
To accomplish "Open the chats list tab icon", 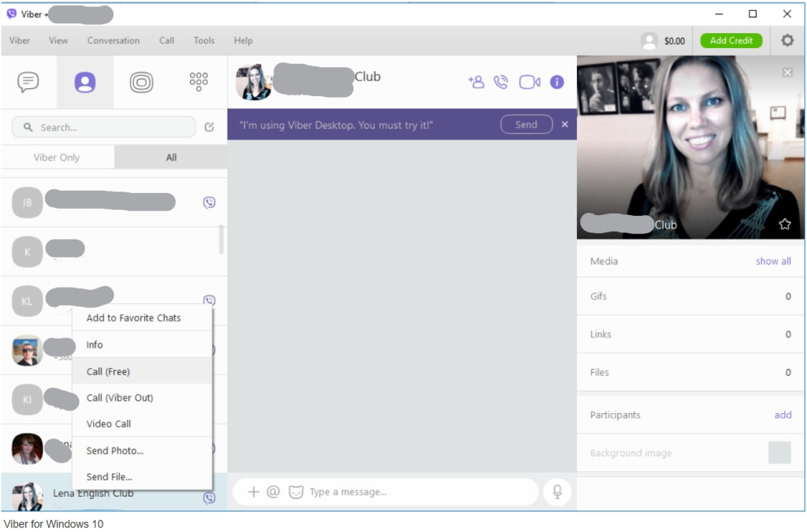I will pyautogui.click(x=28, y=82).
